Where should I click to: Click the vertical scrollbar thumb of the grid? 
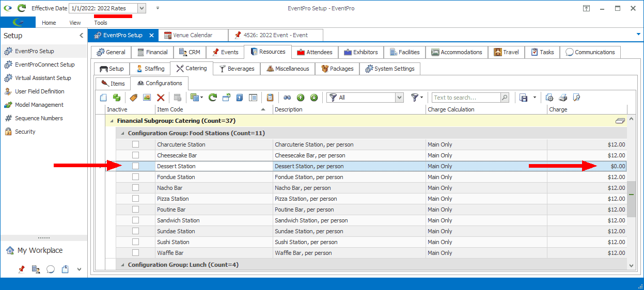[x=631, y=199]
